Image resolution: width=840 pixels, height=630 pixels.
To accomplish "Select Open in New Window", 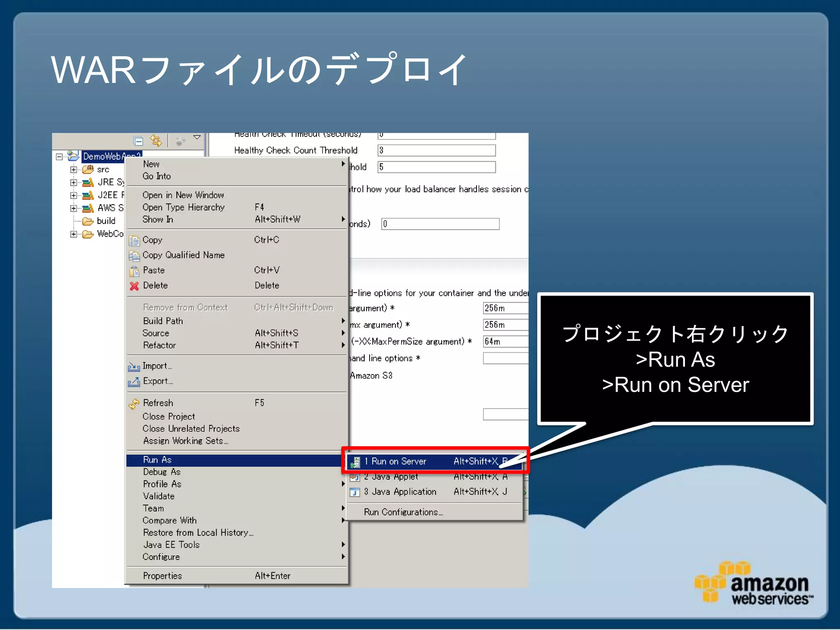I will [237, 195].
